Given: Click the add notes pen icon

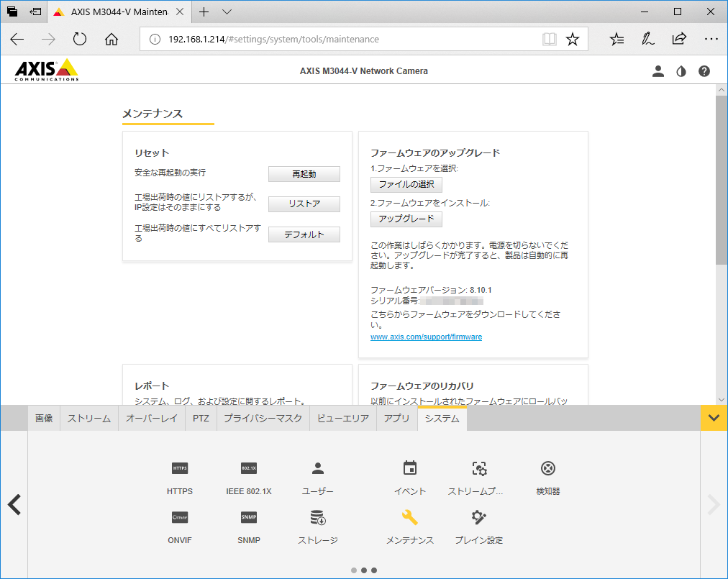Looking at the screenshot, I should (647, 39).
